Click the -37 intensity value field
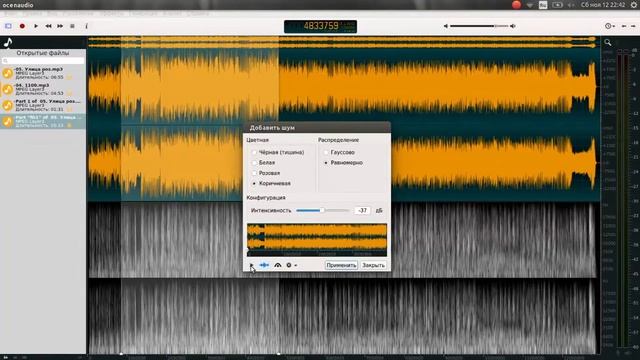This screenshot has height=360, width=640. coord(362,210)
